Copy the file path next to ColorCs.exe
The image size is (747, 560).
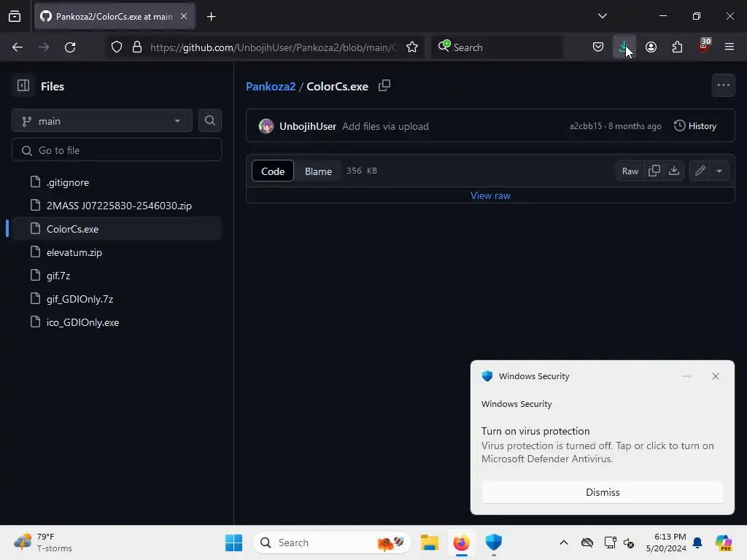coord(384,86)
